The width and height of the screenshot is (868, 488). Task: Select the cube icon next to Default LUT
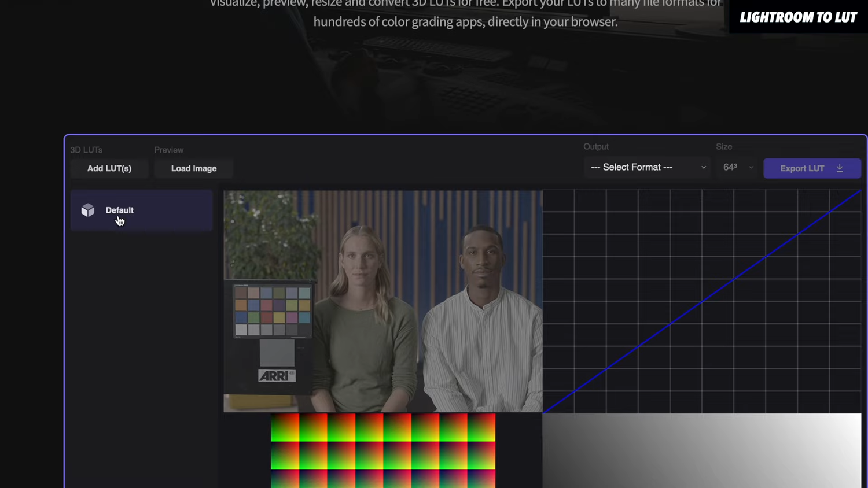click(87, 210)
